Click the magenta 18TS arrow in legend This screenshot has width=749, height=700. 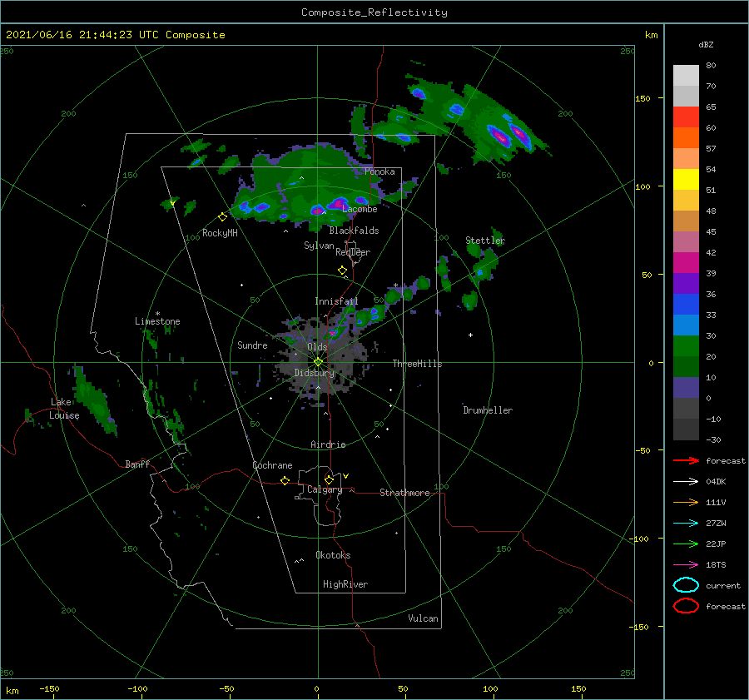tap(686, 565)
